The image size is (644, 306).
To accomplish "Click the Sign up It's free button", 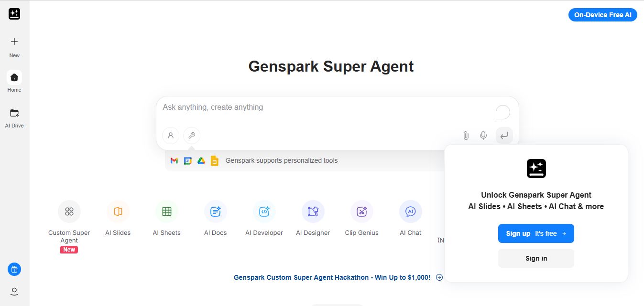I will point(536,233).
